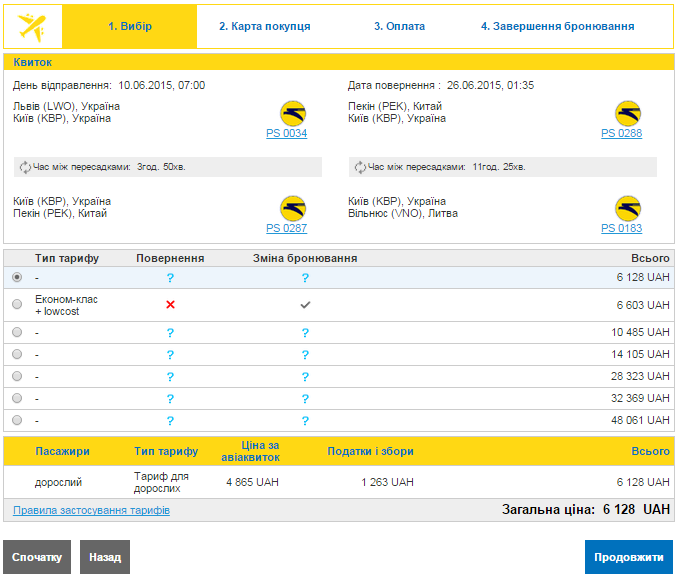
Task: Select the Економ-клас + lowcost fare radio
Action: pyautogui.click(x=17, y=304)
